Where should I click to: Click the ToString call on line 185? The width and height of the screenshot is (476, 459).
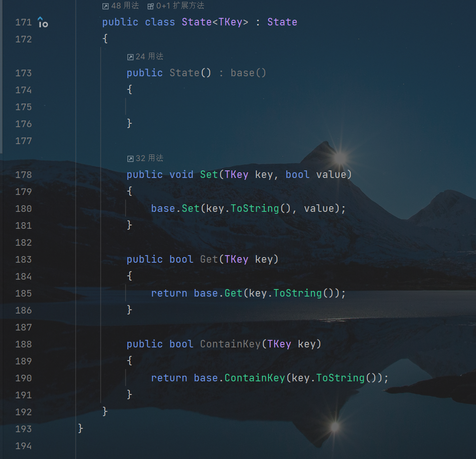click(297, 293)
